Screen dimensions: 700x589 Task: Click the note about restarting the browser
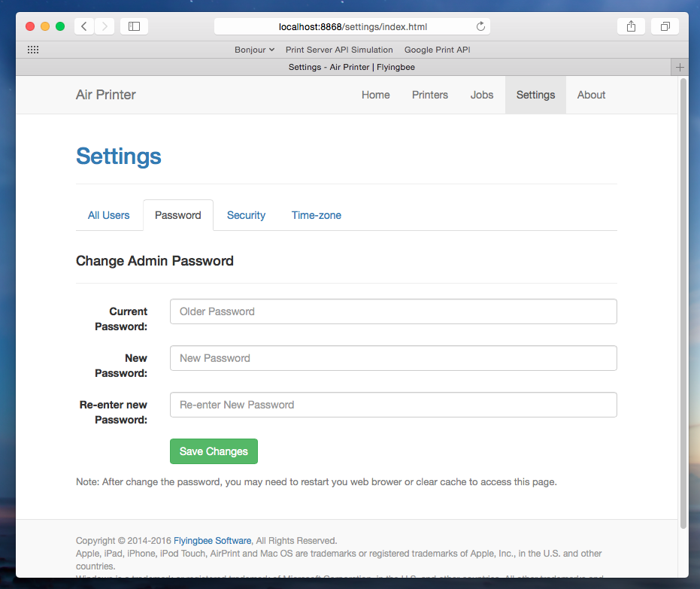pyautogui.click(x=316, y=482)
